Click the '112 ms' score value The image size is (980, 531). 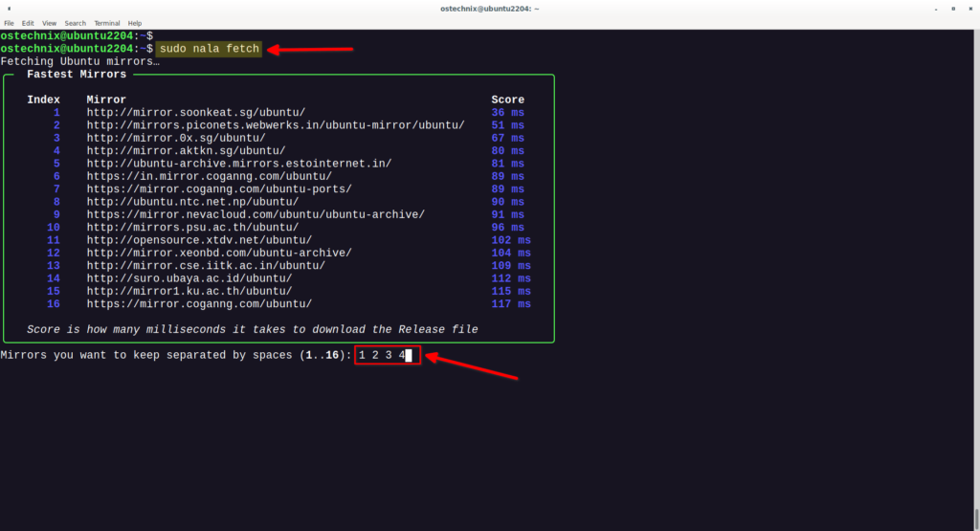click(x=511, y=278)
